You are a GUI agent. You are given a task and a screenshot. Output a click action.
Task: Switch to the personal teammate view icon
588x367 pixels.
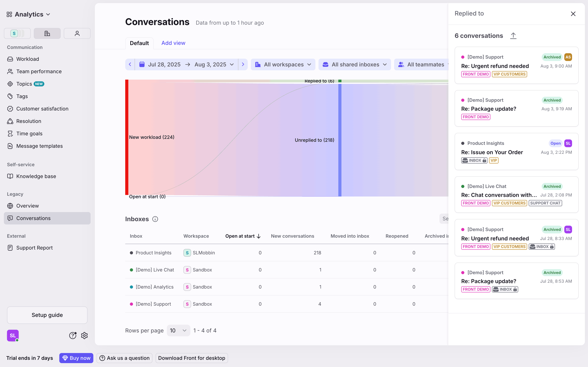tap(77, 33)
